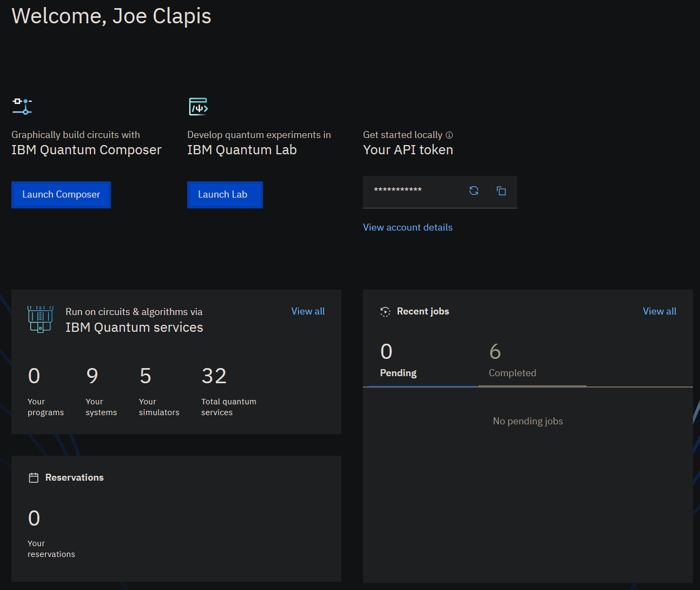Viewport: 700px width, 590px height.
Task: Open View all for Recent jobs
Action: point(659,311)
